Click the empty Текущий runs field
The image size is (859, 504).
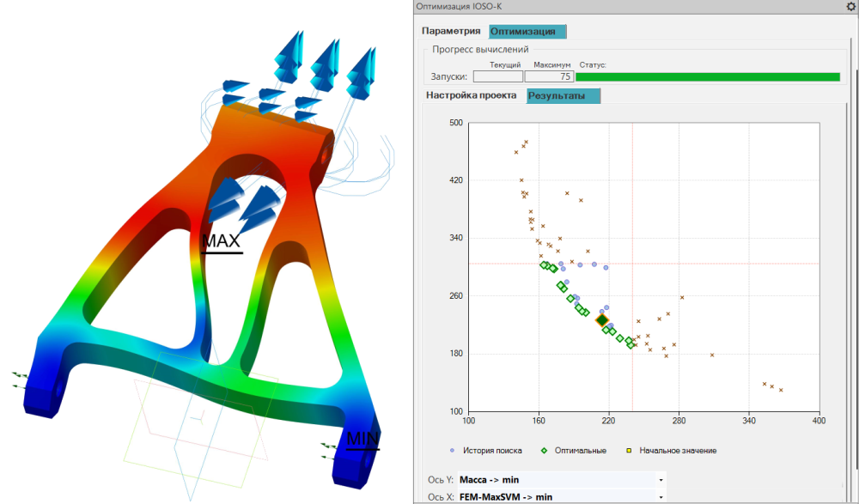click(498, 76)
